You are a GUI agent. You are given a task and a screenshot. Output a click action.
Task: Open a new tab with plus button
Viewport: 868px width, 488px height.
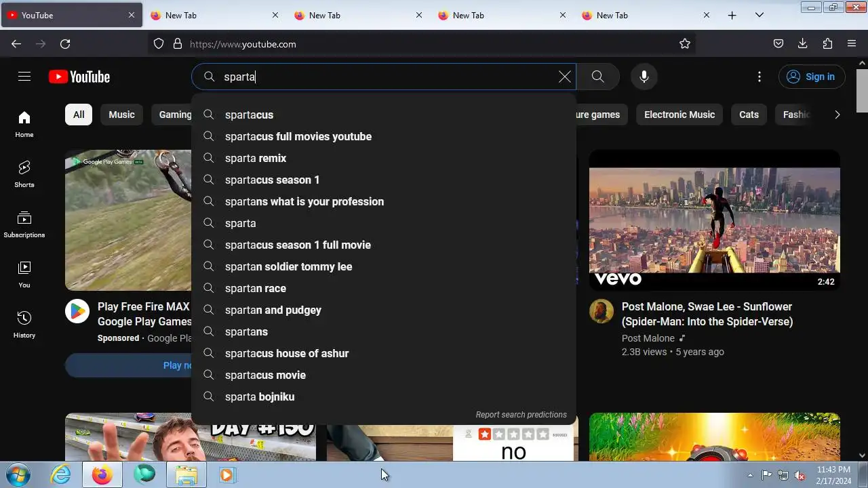pyautogui.click(x=732, y=15)
